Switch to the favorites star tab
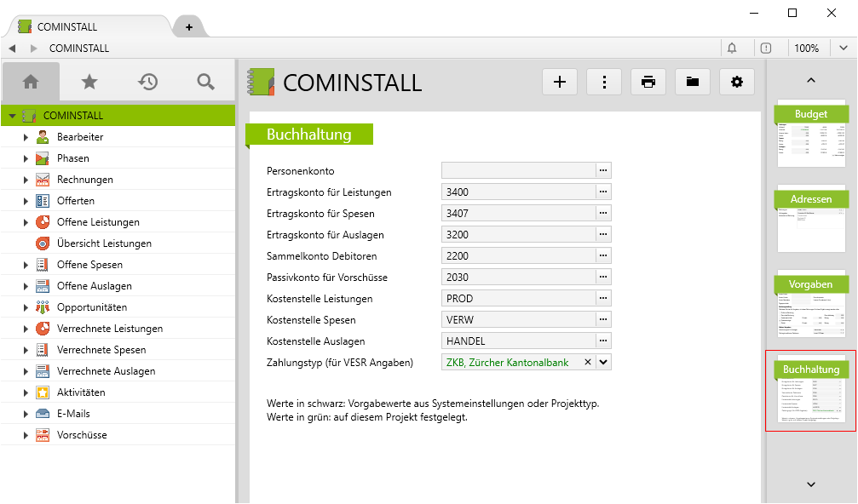This screenshot has height=504, width=858. pos(89,82)
